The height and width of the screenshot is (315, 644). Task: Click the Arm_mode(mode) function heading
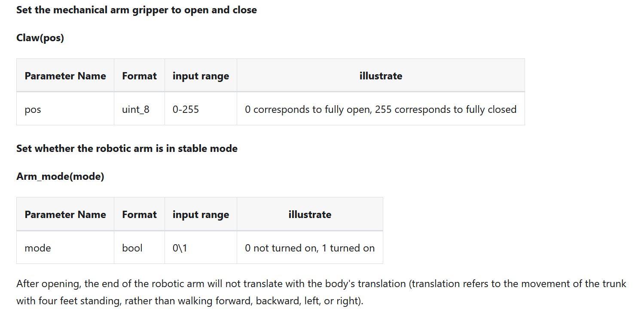(x=60, y=176)
